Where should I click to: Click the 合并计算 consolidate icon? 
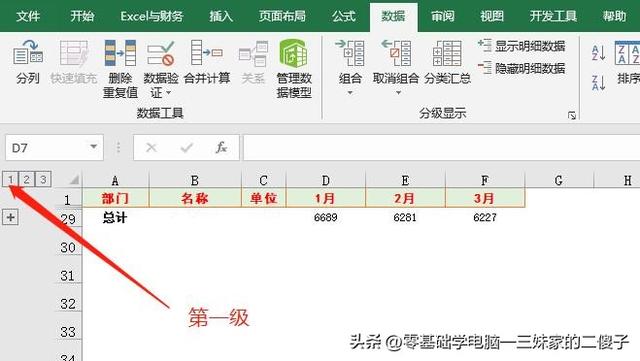[207, 53]
